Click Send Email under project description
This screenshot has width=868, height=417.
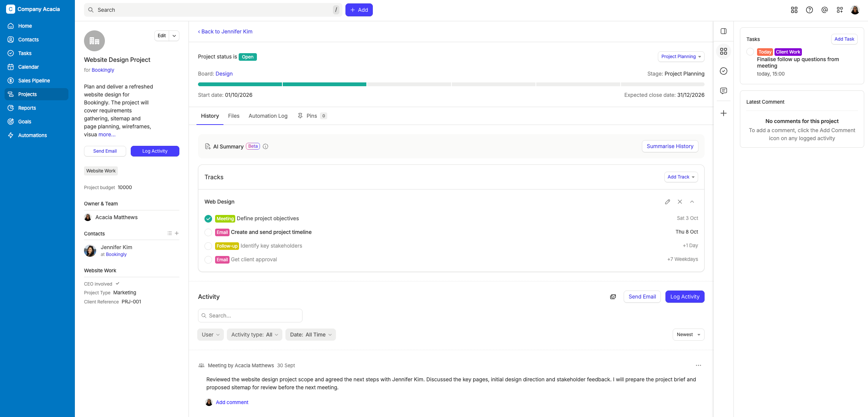[105, 151]
